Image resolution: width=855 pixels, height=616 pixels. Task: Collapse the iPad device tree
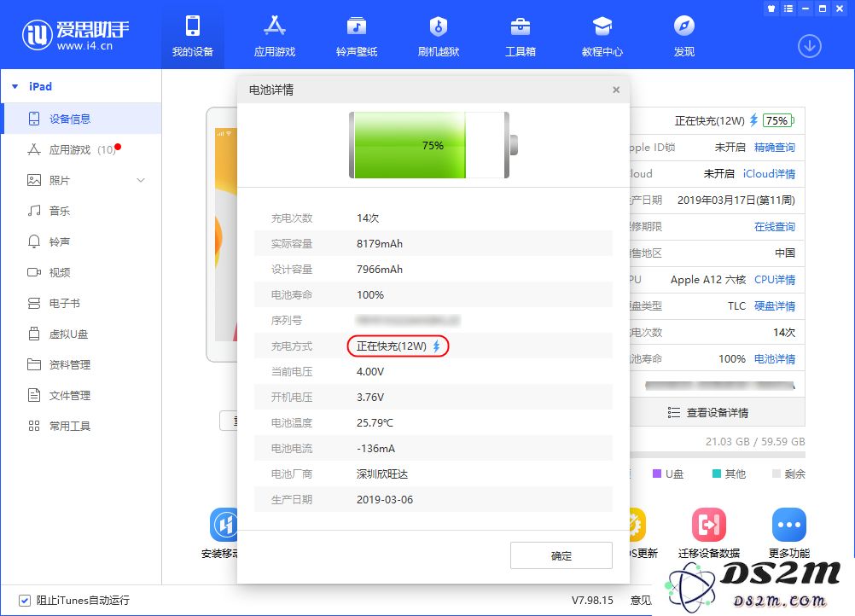tap(15, 87)
